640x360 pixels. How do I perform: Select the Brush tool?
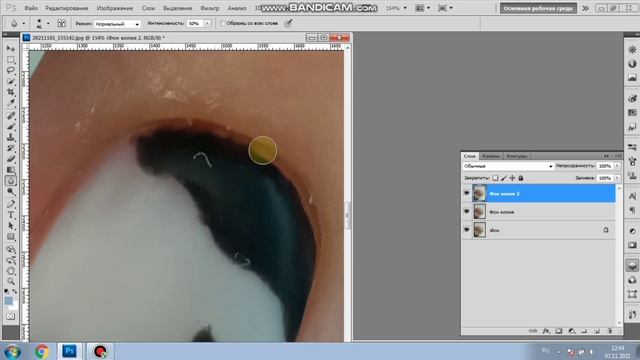pyautogui.click(x=11, y=126)
